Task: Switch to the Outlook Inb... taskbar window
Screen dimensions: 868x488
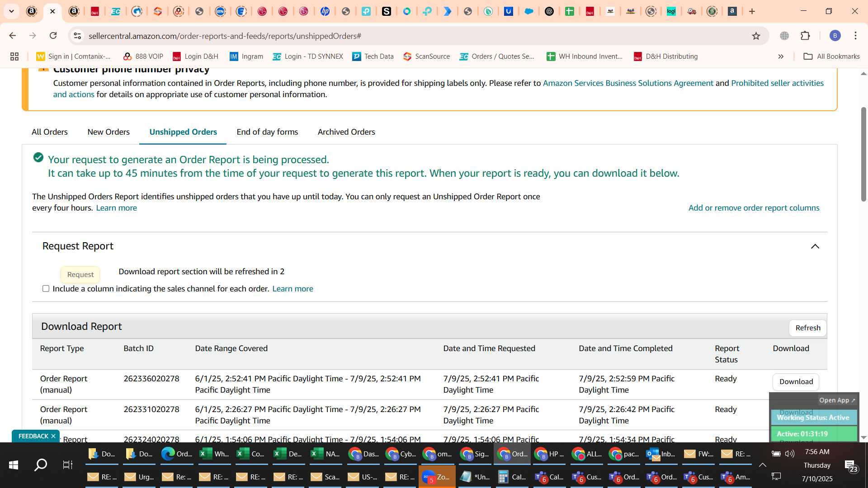Action: point(660,454)
